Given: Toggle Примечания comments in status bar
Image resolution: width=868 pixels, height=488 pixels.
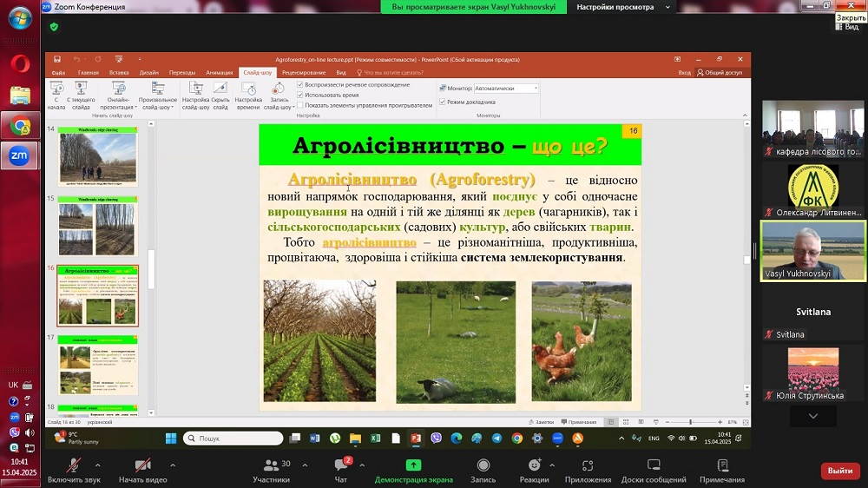Looking at the screenshot, I should [x=578, y=422].
